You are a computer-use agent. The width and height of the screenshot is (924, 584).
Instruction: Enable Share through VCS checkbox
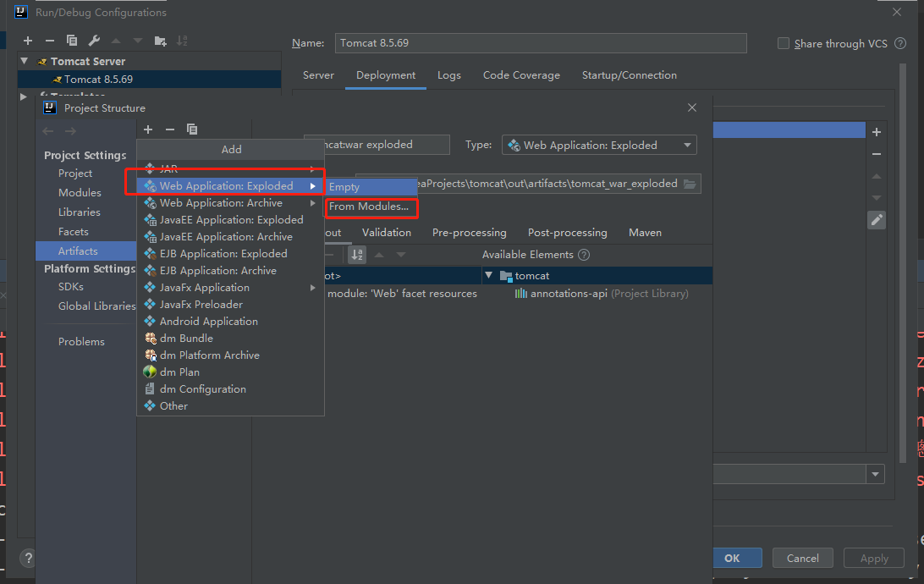(784, 44)
